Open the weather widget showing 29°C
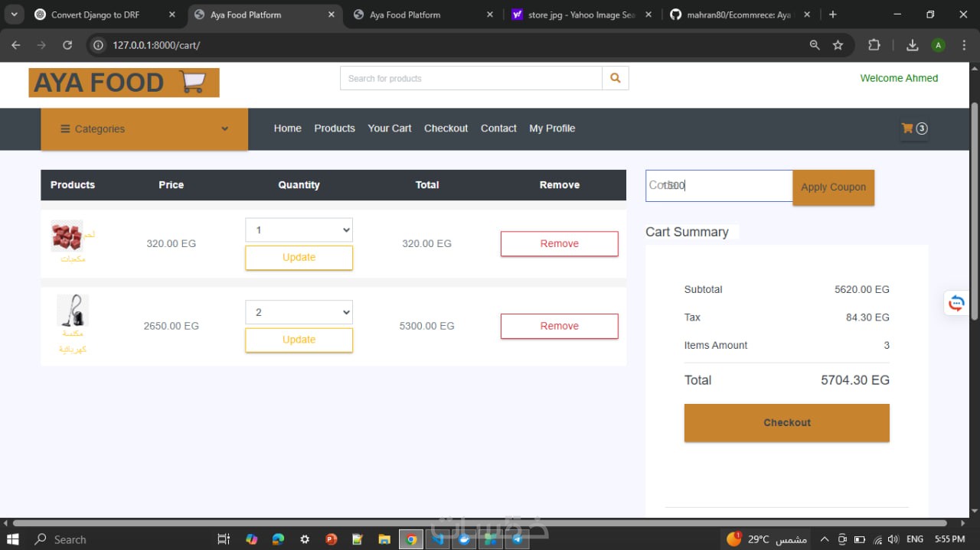The height and width of the screenshot is (550, 980). pos(766,539)
